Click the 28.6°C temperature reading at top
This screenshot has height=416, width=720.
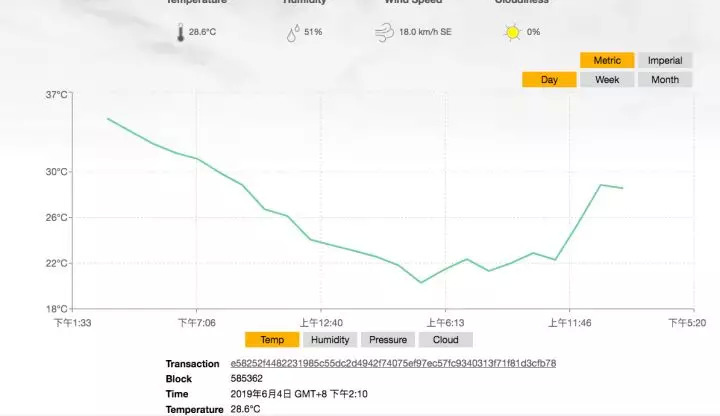pos(202,32)
